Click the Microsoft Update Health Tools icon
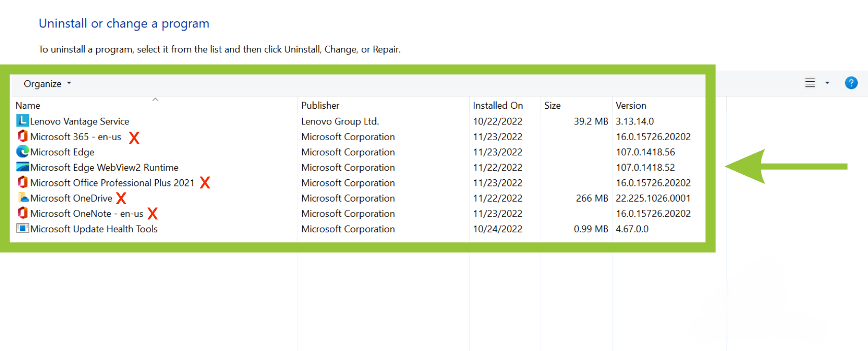The width and height of the screenshot is (868, 351). point(22,228)
